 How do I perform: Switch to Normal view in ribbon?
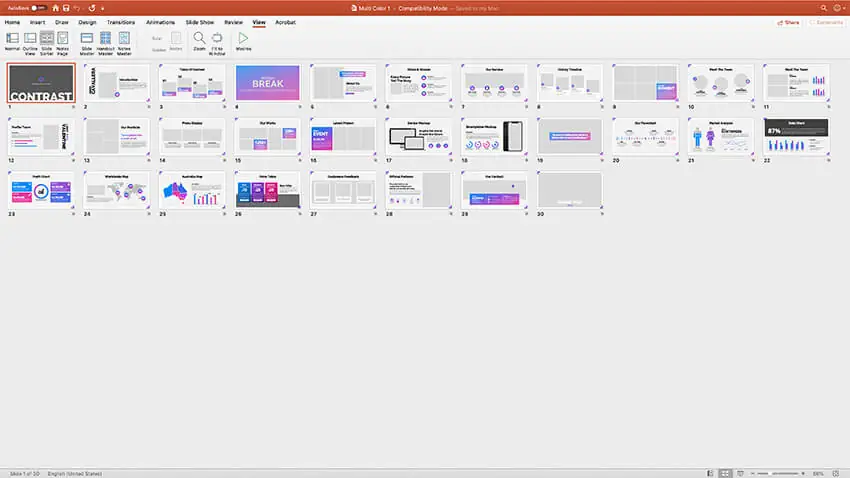(12, 43)
